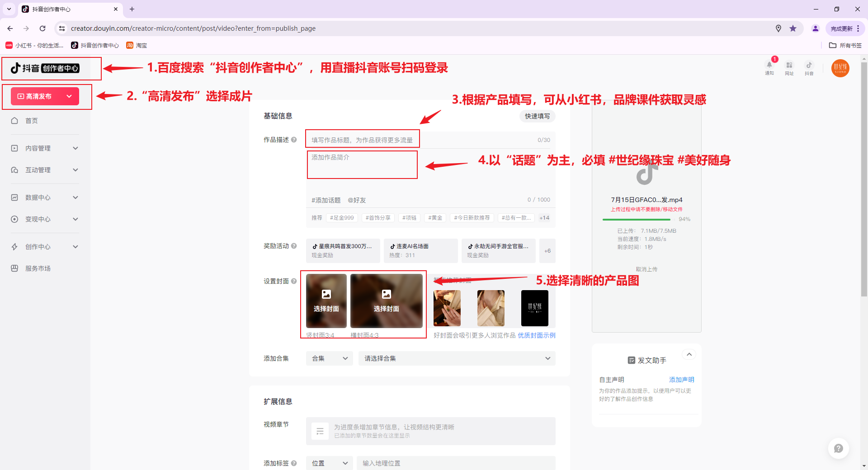Collapse the 发文助手 panel chevron
Viewport: 868px width, 470px height.
coord(689,355)
